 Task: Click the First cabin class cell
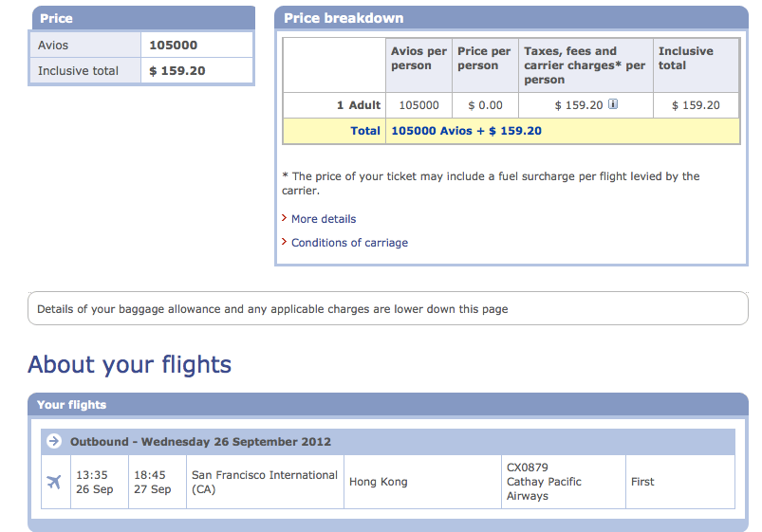(x=679, y=482)
